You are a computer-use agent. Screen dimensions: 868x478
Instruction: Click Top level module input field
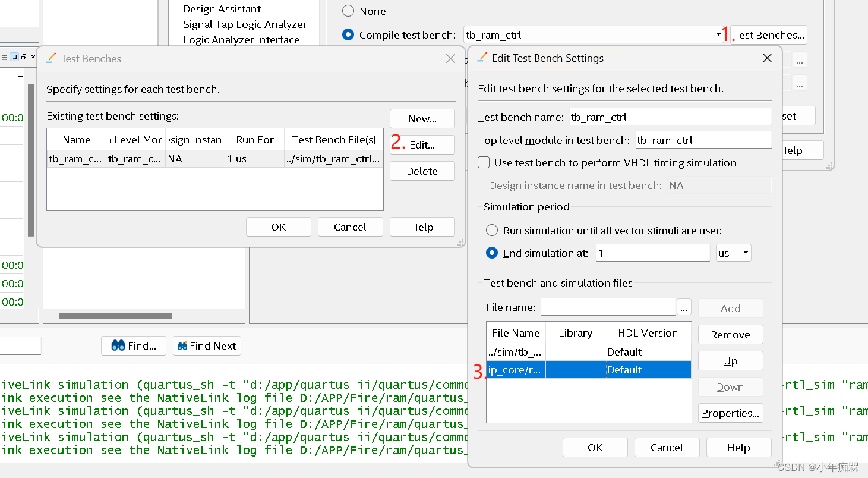[703, 140]
